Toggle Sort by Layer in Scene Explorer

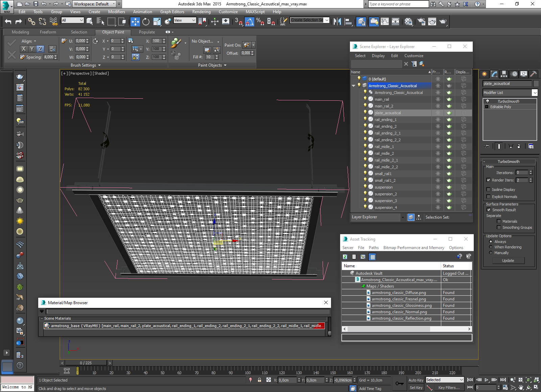point(411,217)
